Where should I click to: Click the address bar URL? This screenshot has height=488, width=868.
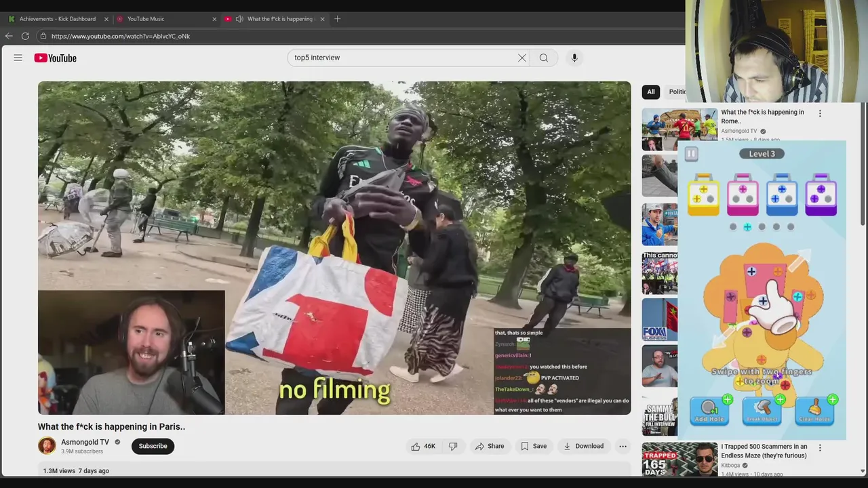tap(121, 36)
